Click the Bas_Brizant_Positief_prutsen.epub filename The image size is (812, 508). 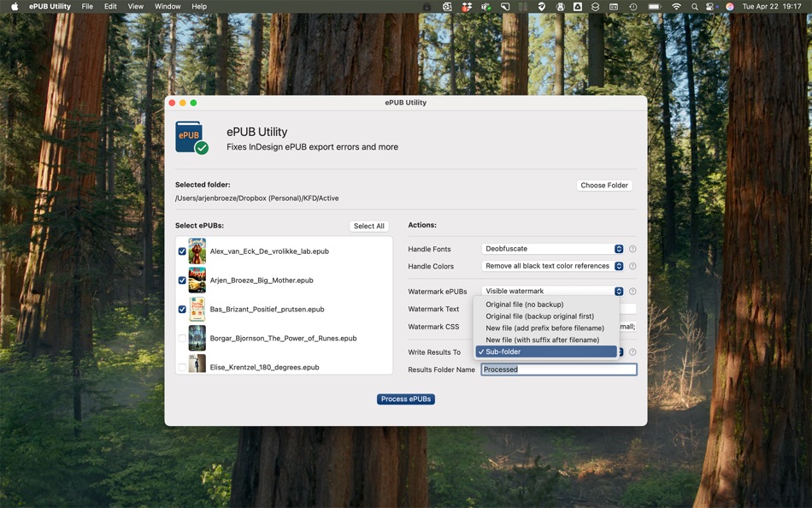tap(268, 309)
